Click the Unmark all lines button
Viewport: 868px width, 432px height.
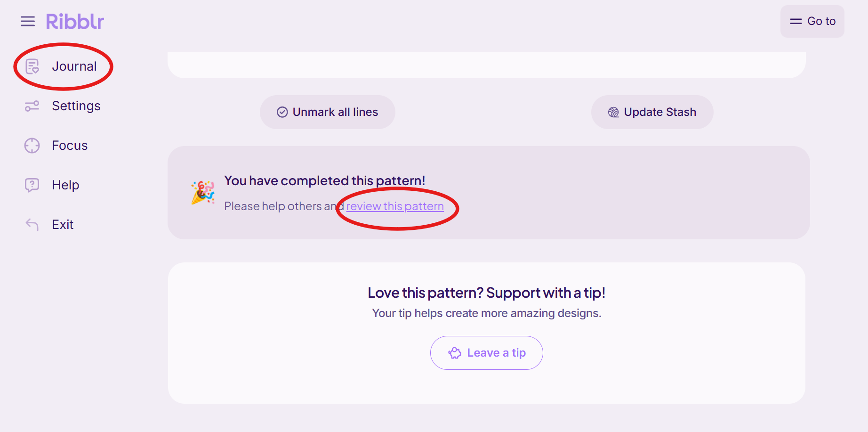pos(328,112)
